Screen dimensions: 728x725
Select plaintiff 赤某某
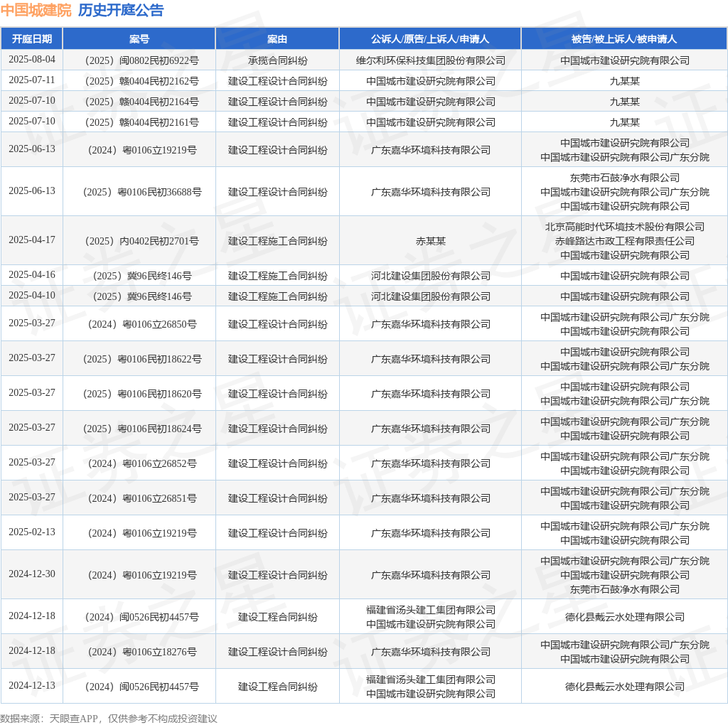(430, 241)
